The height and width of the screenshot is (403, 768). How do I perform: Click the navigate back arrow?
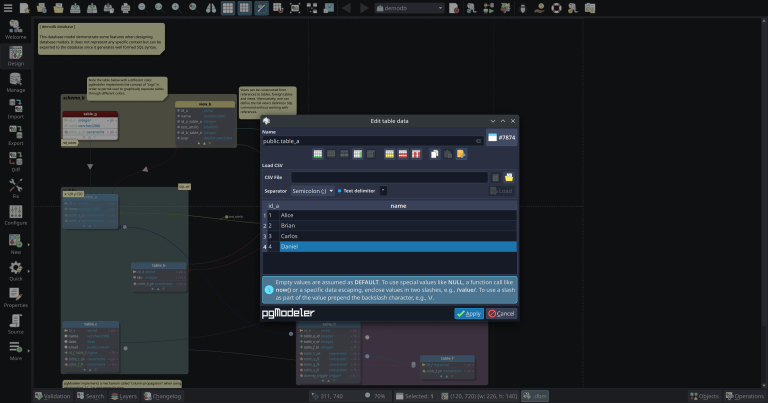point(346,8)
